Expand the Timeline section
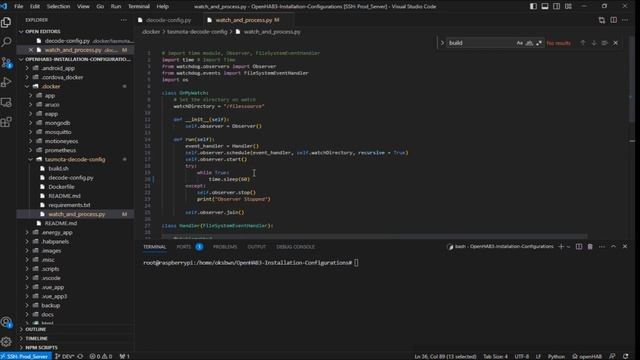640x360 pixels. pyautogui.click(x=36, y=338)
